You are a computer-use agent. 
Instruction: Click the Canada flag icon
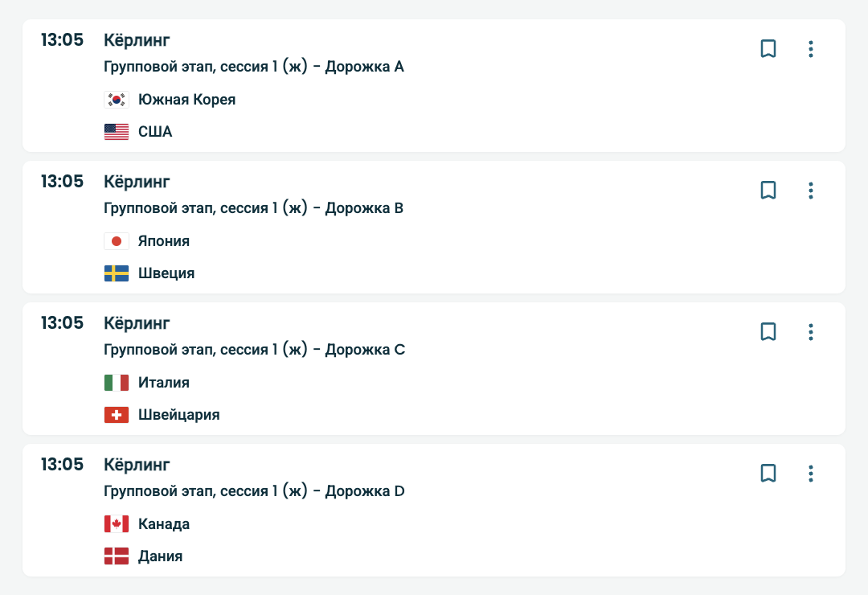117,524
